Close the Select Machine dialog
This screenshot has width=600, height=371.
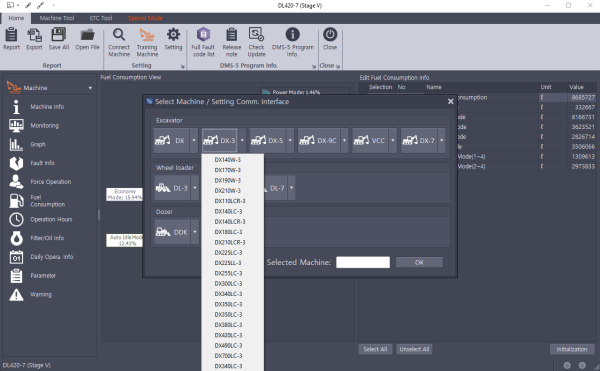450,102
